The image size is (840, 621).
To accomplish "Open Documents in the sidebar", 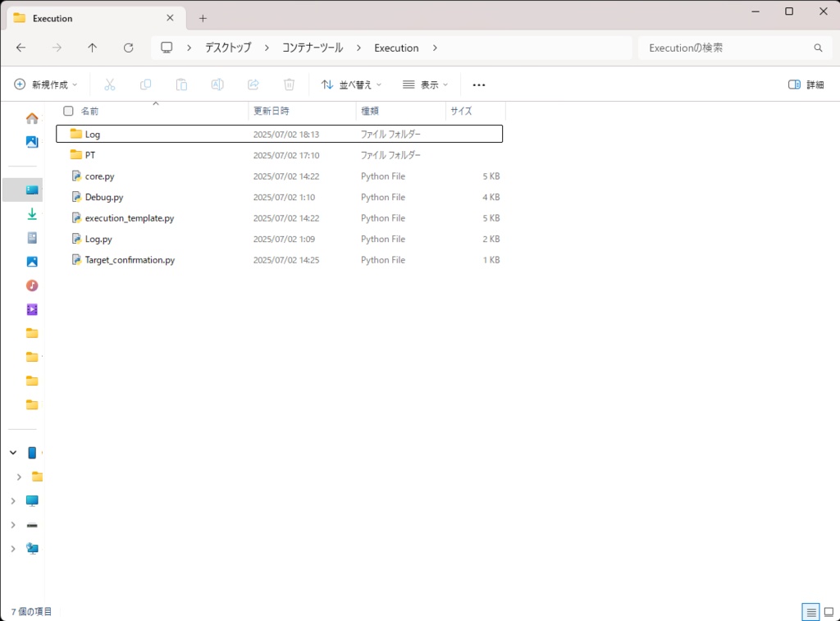I will (x=32, y=238).
